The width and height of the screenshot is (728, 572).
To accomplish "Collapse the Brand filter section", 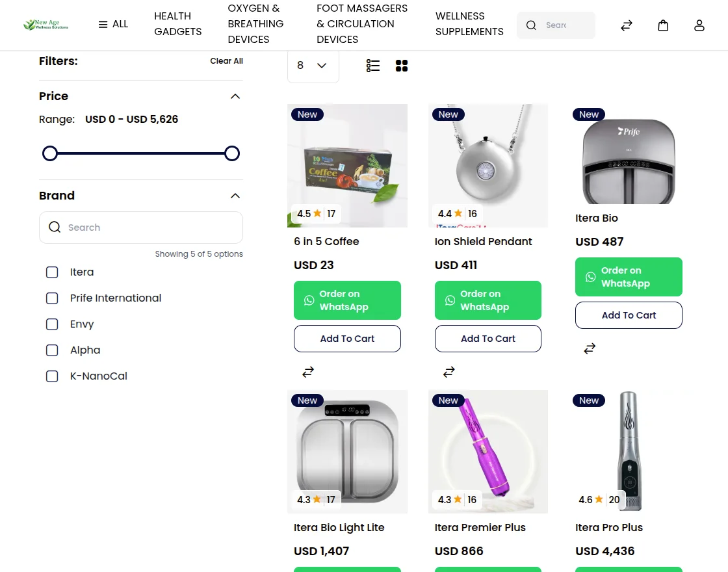I will tap(235, 196).
